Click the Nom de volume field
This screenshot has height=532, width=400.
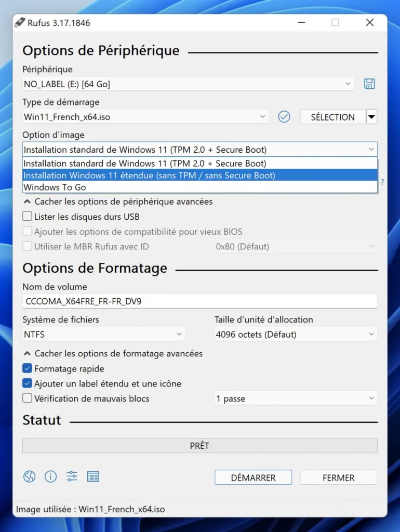pyautogui.click(x=200, y=301)
